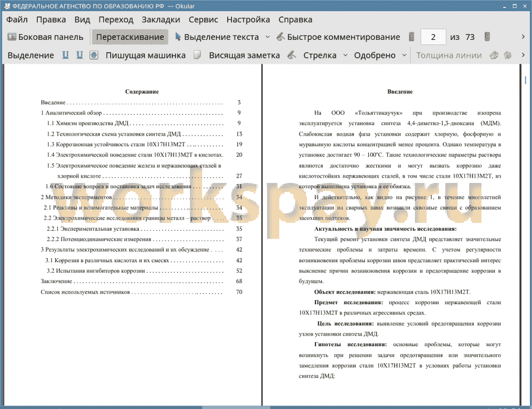Open the Закладки menu

pyautogui.click(x=161, y=20)
